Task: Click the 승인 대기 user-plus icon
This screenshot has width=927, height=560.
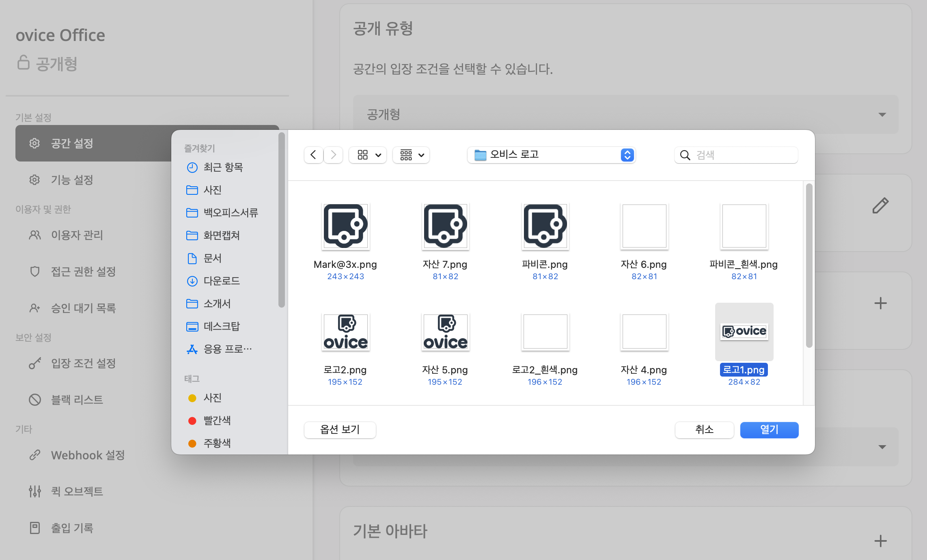Action: click(35, 308)
